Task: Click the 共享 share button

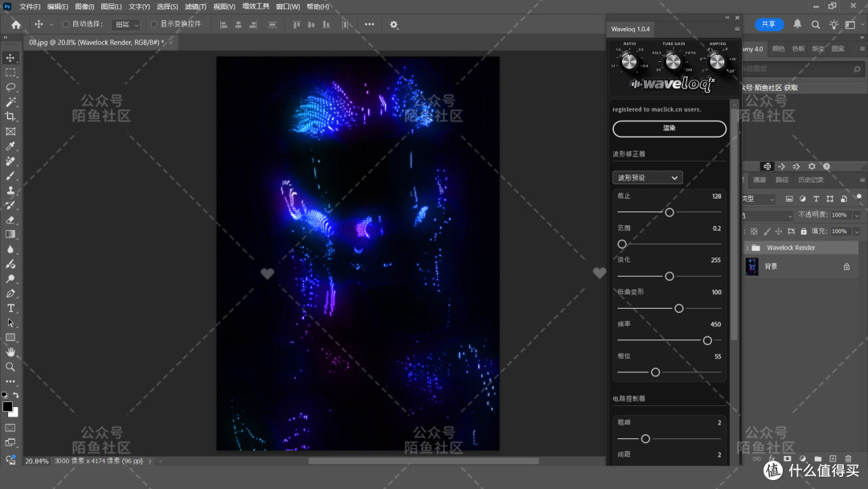Action: [768, 24]
